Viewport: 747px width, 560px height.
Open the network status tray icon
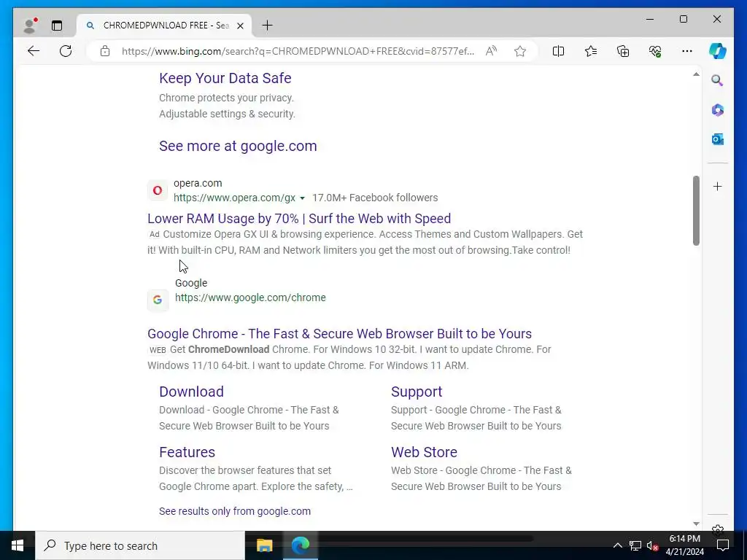click(x=635, y=545)
